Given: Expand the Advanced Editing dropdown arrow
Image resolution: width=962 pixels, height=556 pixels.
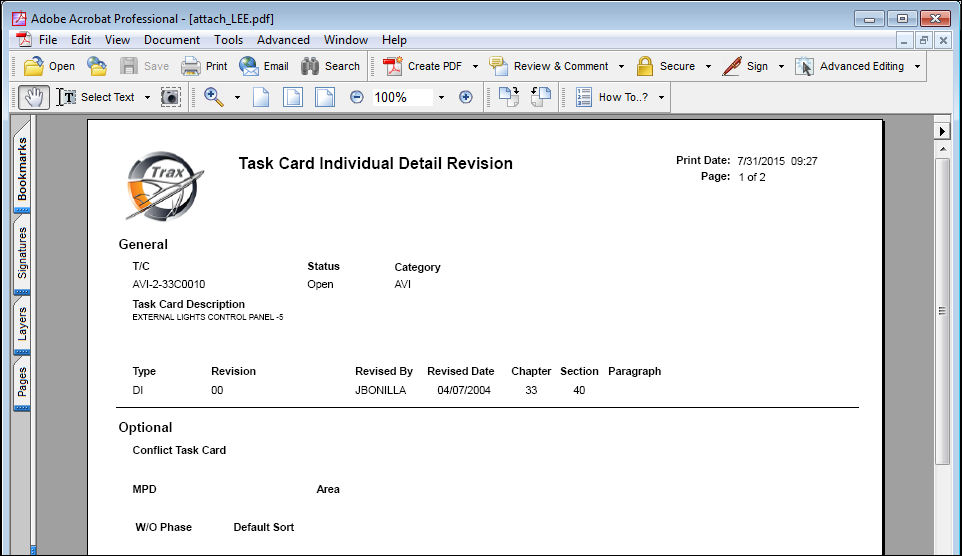Looking at the screenshot, I should [x=917, y=66].
